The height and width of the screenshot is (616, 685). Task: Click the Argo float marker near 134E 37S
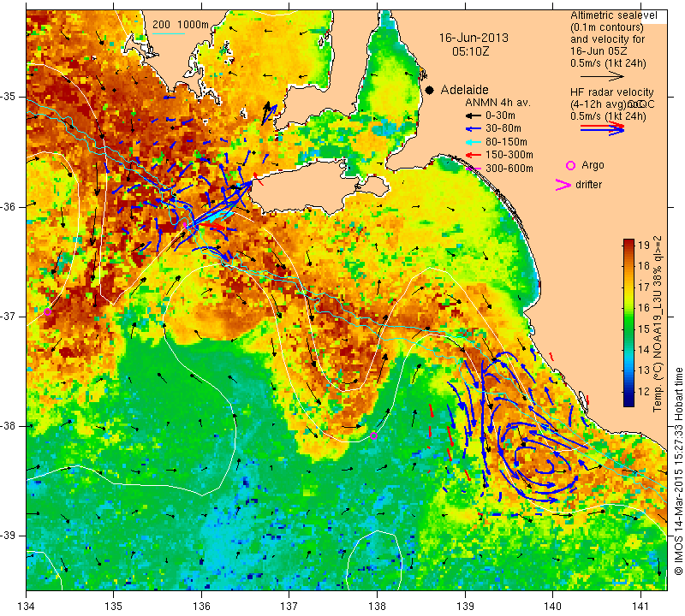pos(48,311)
